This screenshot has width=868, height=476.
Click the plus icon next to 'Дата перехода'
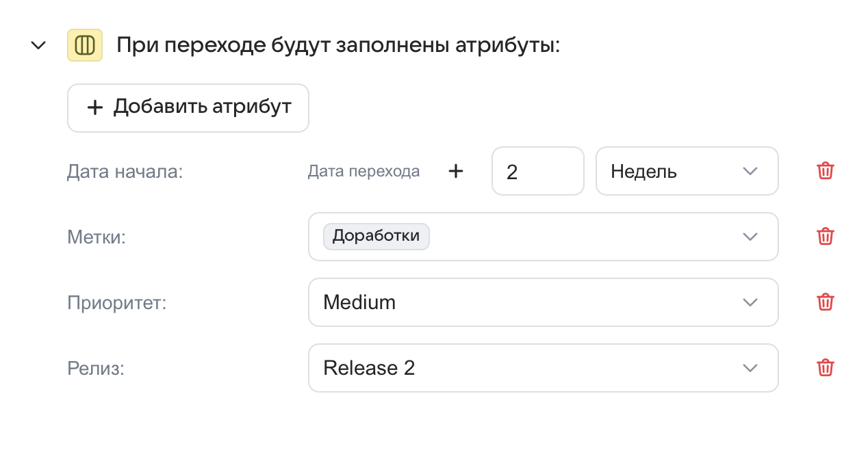pyautogui.click(x=455, y=170)
